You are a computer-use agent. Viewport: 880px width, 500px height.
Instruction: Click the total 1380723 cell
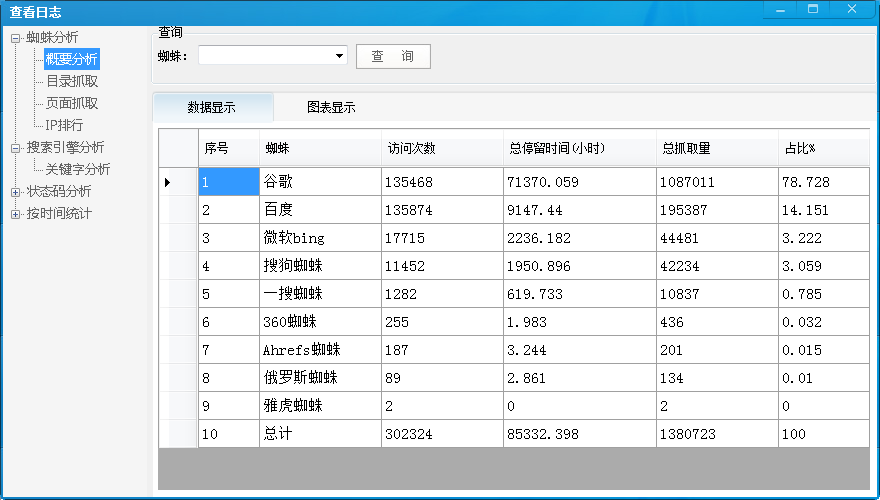[717, 434]
